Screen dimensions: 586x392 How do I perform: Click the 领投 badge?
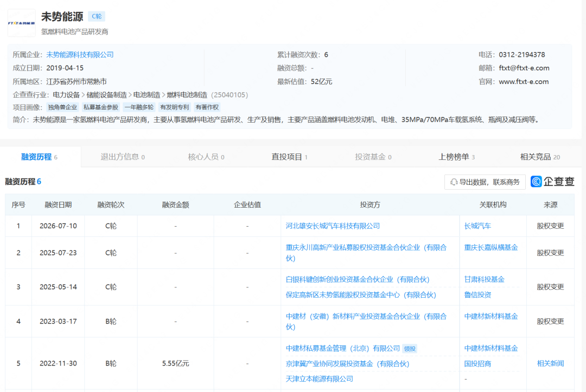coord(410,349)
